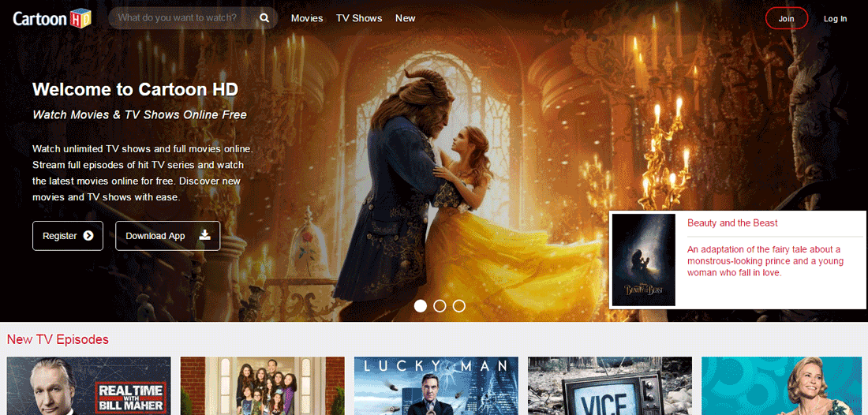Select the third carousel slide dot
This screenshot has width=868, height=415.
tap(459, 306)
